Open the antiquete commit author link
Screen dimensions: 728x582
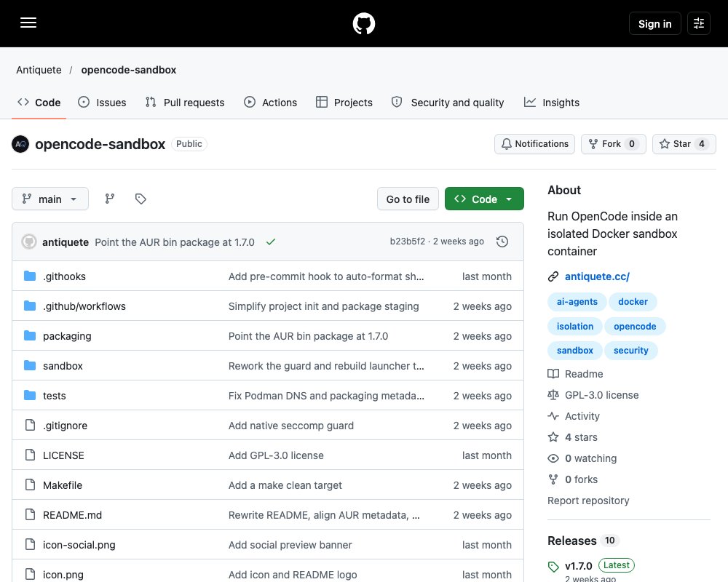[66, 242]
